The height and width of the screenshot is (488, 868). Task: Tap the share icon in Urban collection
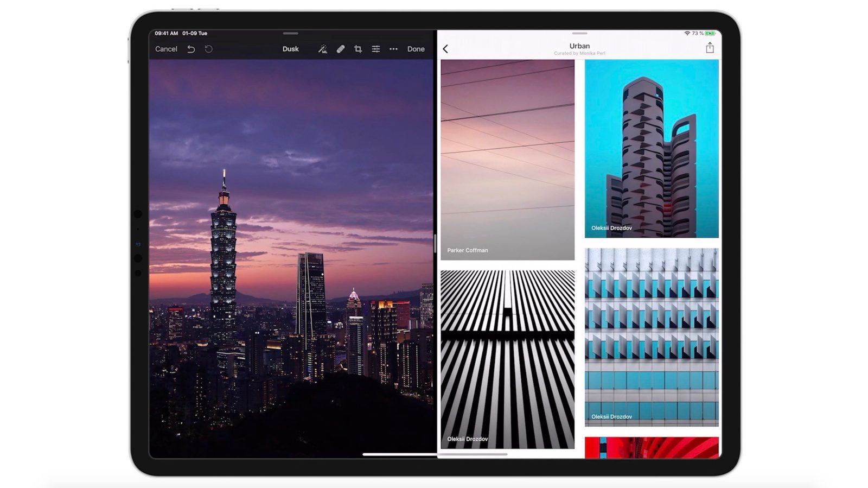[710, 48]
